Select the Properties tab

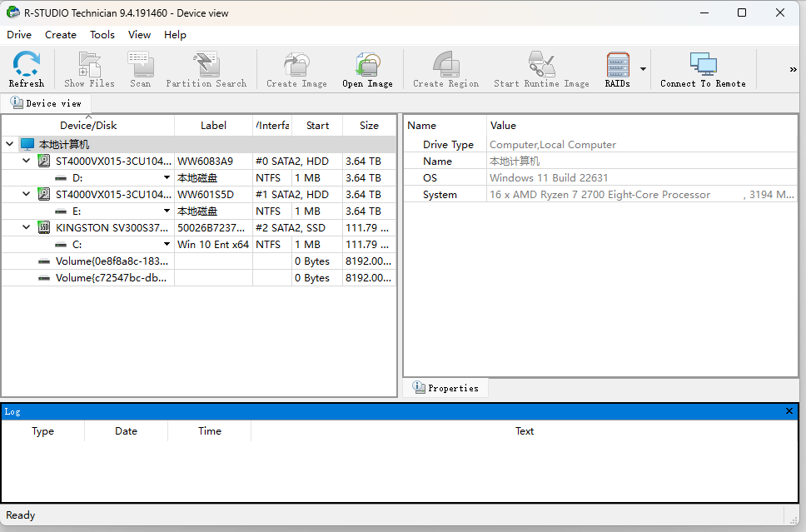point(445,388)
